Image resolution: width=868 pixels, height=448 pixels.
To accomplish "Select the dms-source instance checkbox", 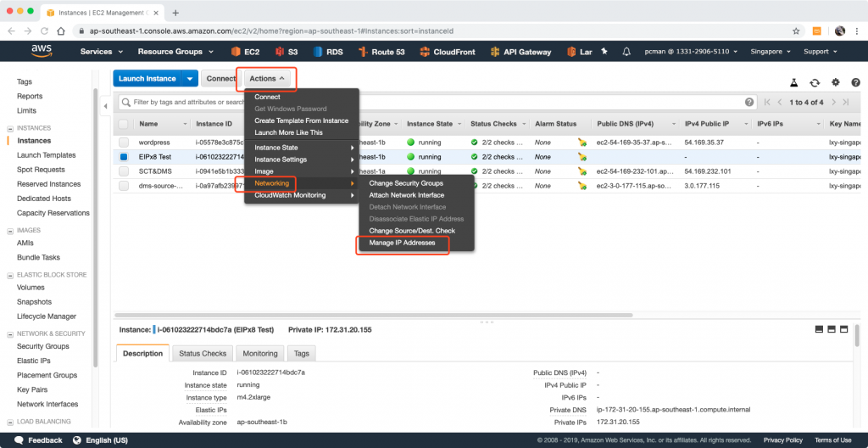I will tap(124, 186).
